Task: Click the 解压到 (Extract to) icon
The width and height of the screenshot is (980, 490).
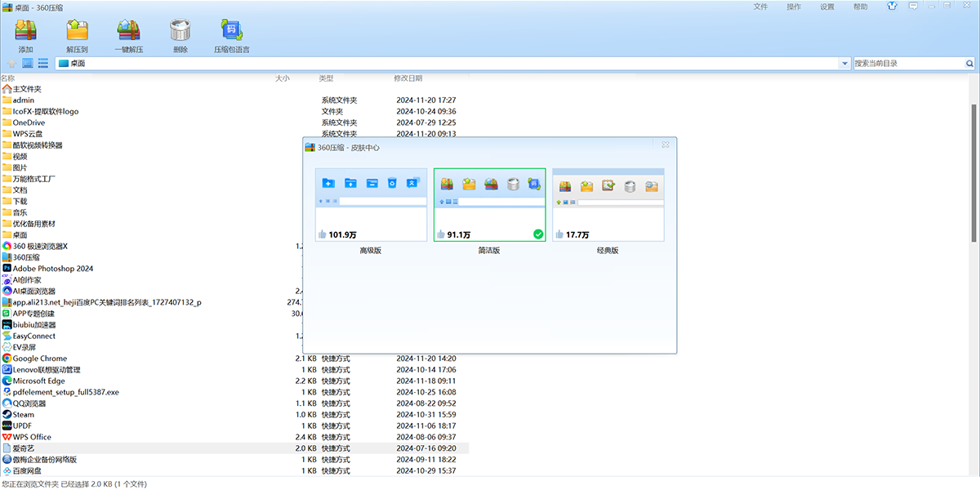Action: 77,31
